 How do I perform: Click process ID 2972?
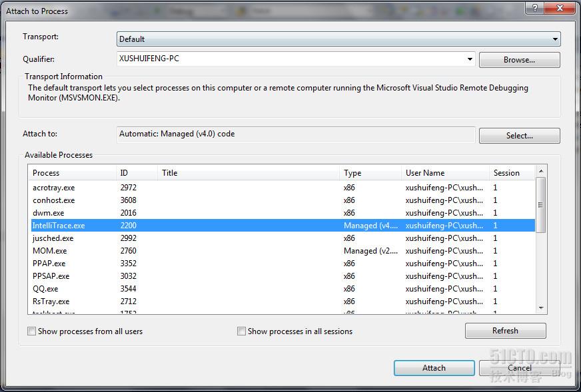pos(128,188)
